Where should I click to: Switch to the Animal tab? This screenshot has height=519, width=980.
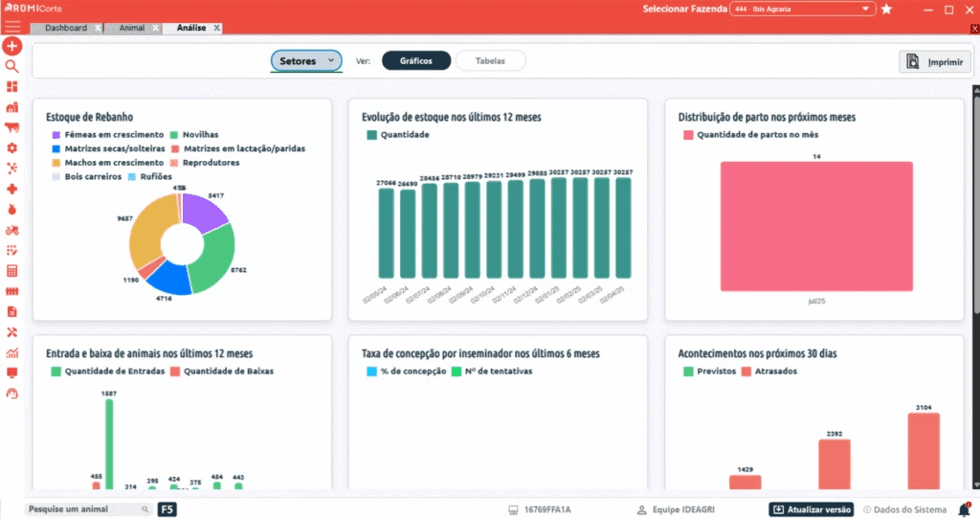click(x=132, y=28)
